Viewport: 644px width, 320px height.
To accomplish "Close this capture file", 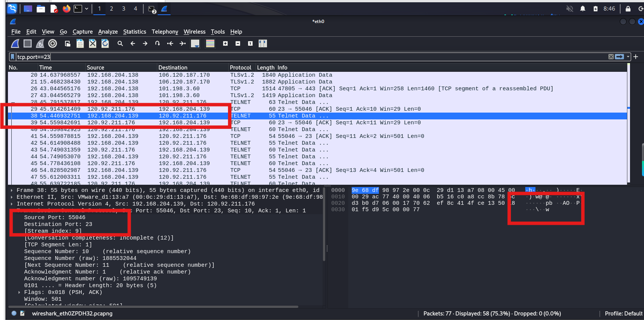I will (x=93, y=43).
